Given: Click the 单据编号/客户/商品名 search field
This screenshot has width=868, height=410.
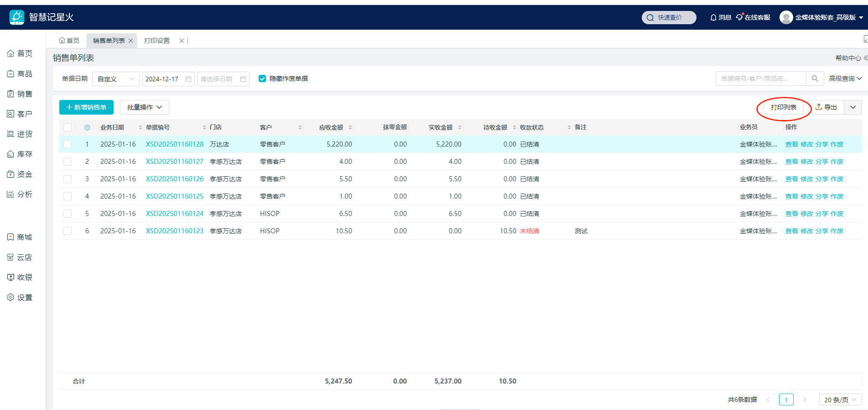Looking at the screenshot, I should point(761,79).
